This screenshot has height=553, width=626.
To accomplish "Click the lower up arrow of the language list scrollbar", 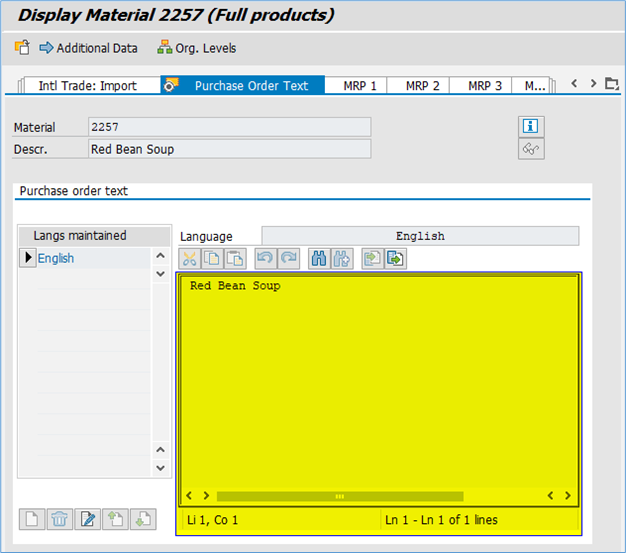I will pyautogui.click(x=160, y=450).
